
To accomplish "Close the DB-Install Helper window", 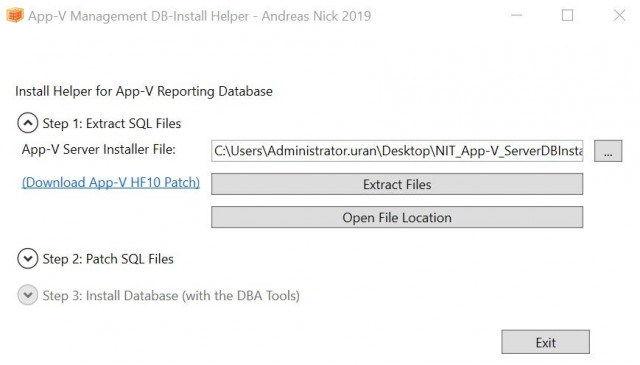I will [x=620, y=16].
